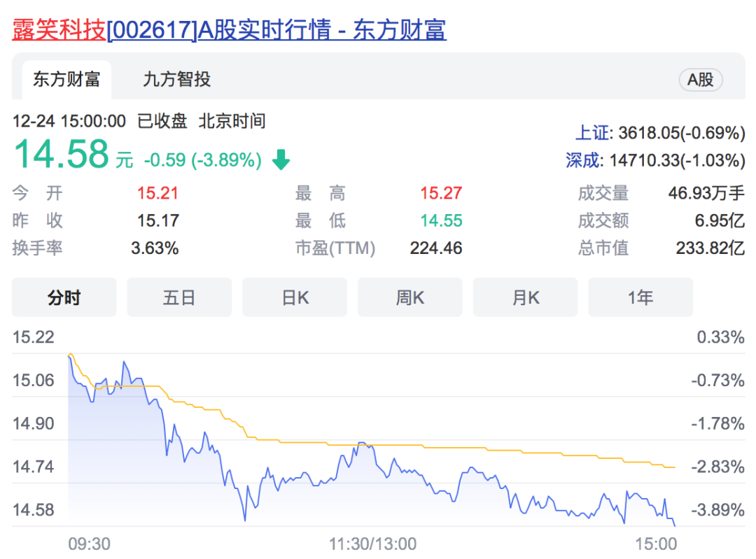Image resolution: width=756 pixels, height=559 pixels.
Task: Select the 分时 chart tab
Action: coord(64,297)
